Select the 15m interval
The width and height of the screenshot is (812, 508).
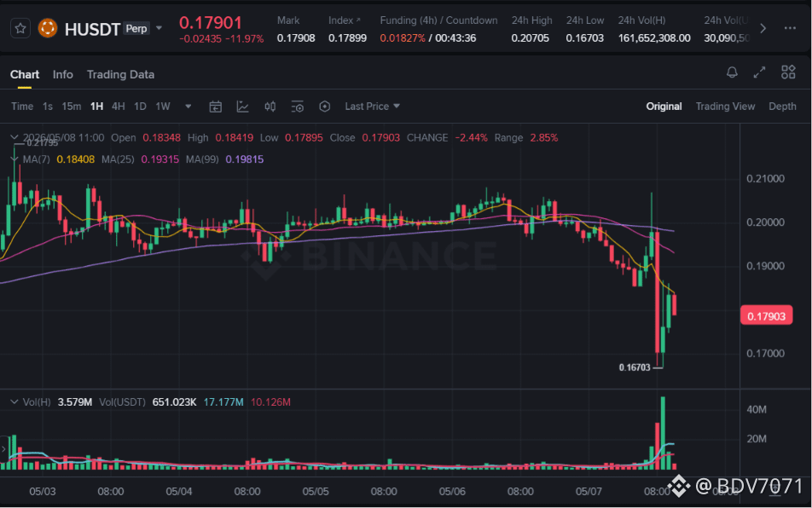(x=72, y=107)
